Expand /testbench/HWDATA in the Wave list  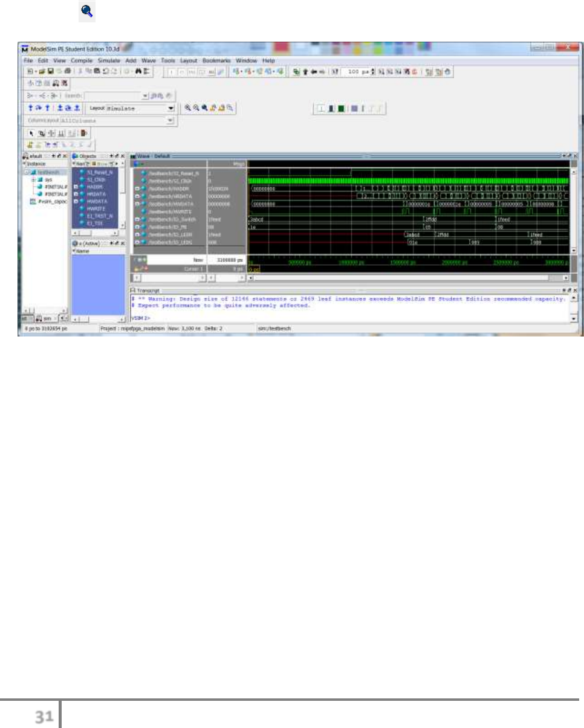pos(137,204)
